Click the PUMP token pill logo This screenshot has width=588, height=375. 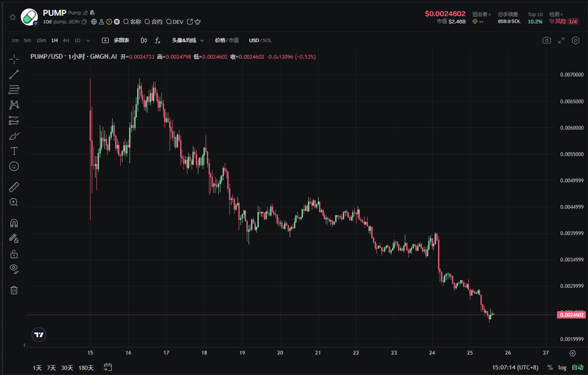(29, 17)
